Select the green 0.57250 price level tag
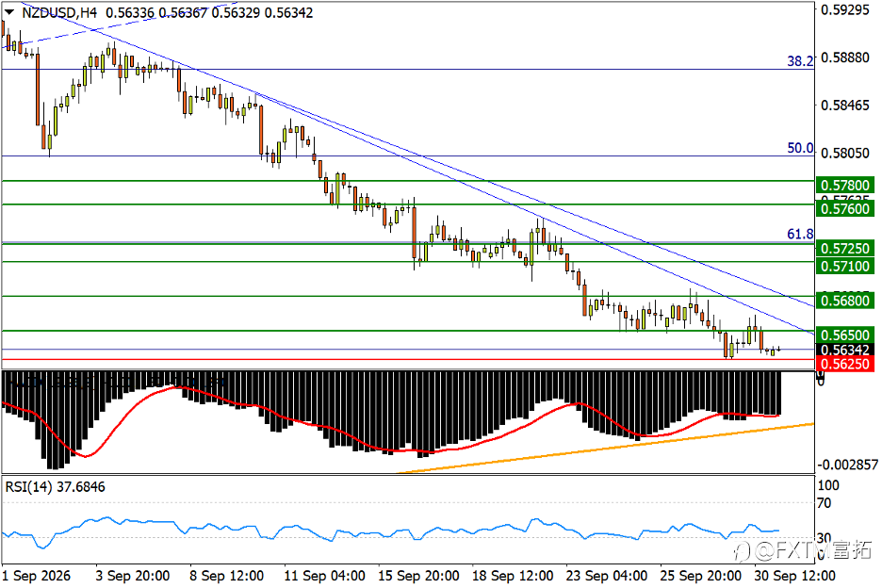The width and height of the screenshot is (882, 588). 845,248
